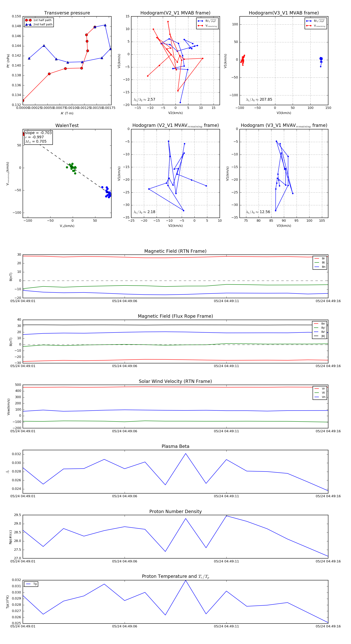This screenshot has height=644, width=351.
Task: Select the 'M_A = 0.705' text
Action: tap(36, 141)
